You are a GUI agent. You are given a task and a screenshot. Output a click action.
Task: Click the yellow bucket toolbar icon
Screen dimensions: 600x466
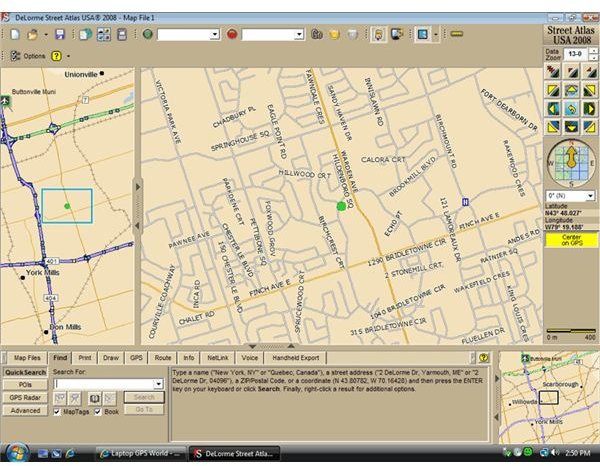(334, 34)
